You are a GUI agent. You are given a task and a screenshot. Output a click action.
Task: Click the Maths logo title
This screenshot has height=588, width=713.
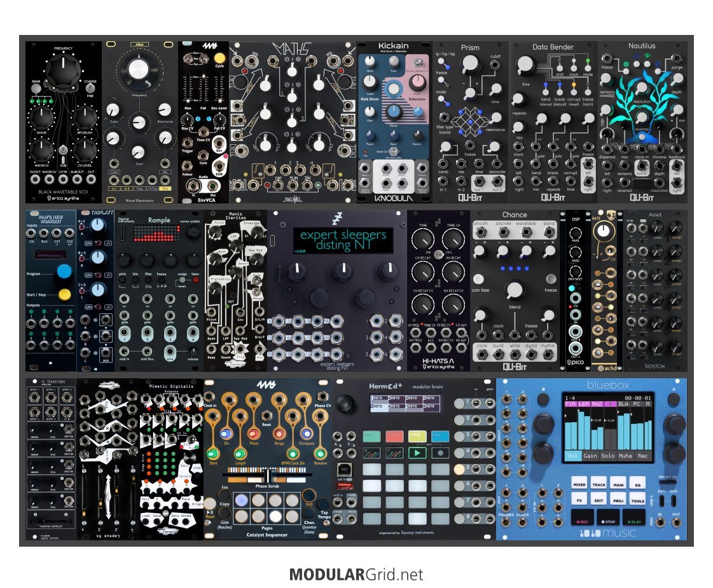291,49
